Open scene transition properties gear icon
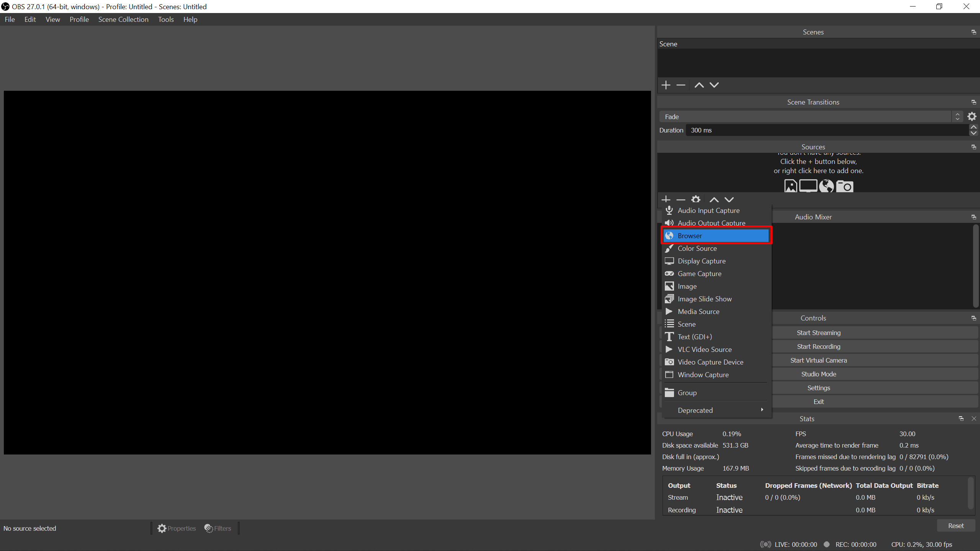Viewport: 980px width, 551px height. [972, 116]
